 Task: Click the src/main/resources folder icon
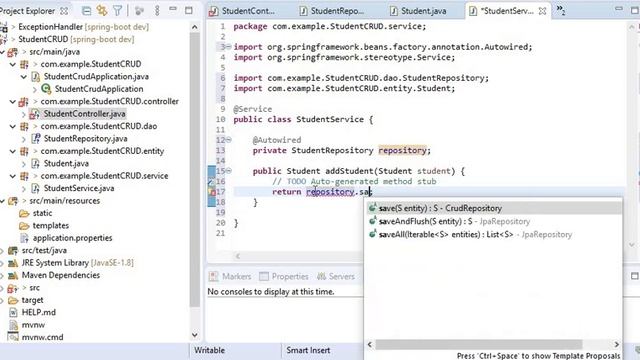[x=13, y=201]
